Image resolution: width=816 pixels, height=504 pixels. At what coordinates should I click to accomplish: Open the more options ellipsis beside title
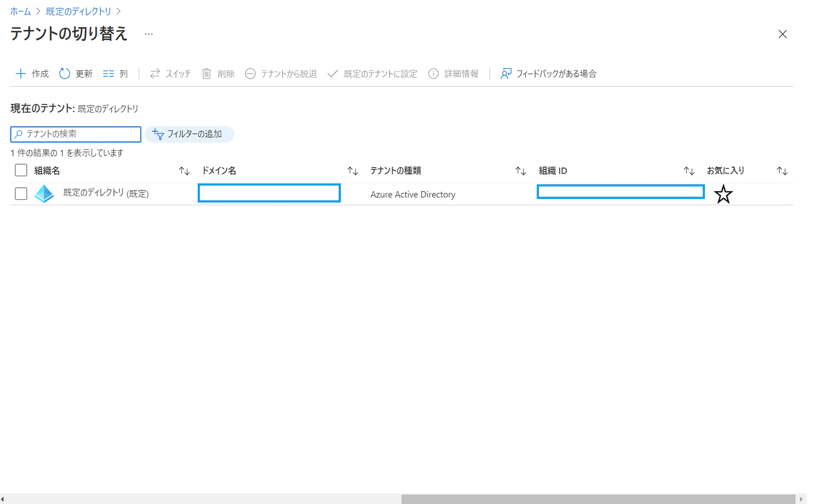click(x=149, y=34)
